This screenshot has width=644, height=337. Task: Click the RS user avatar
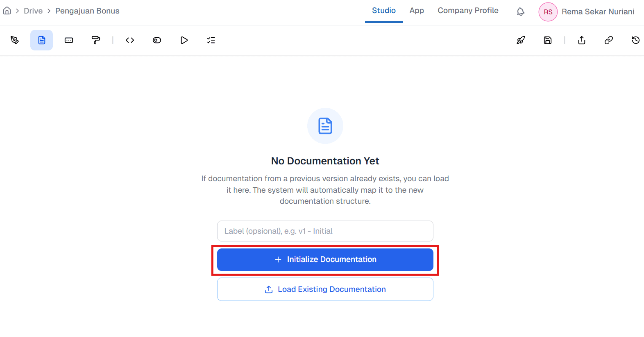point(548,12)
